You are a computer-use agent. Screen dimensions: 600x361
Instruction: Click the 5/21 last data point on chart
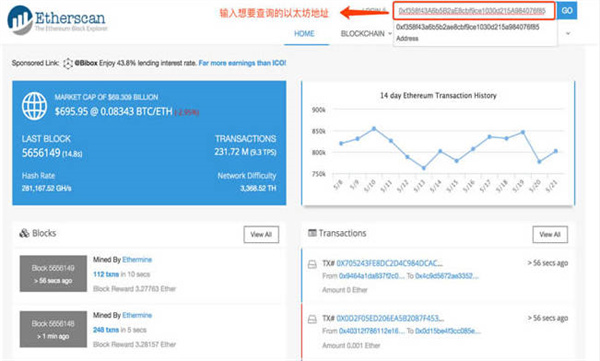pos(556,151)
